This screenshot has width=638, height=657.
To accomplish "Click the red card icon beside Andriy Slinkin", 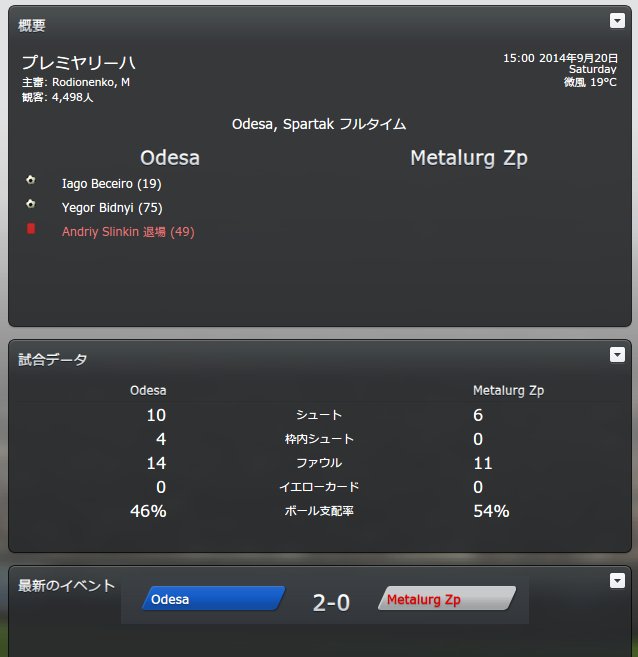I will point(31,228).
